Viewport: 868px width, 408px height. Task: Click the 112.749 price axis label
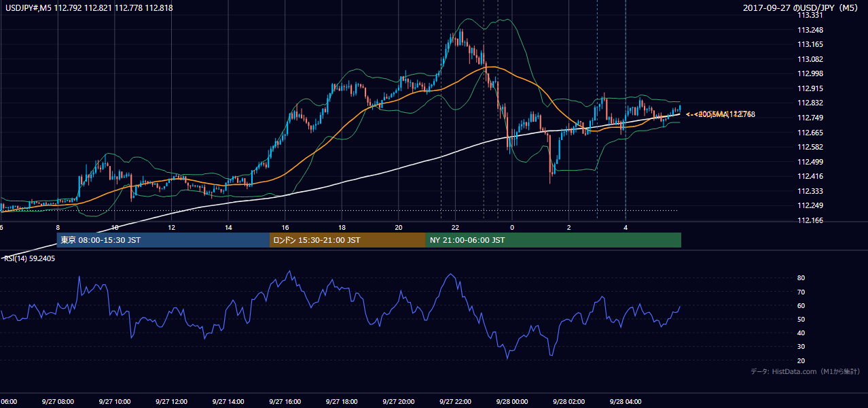click(x=810, y=118)
